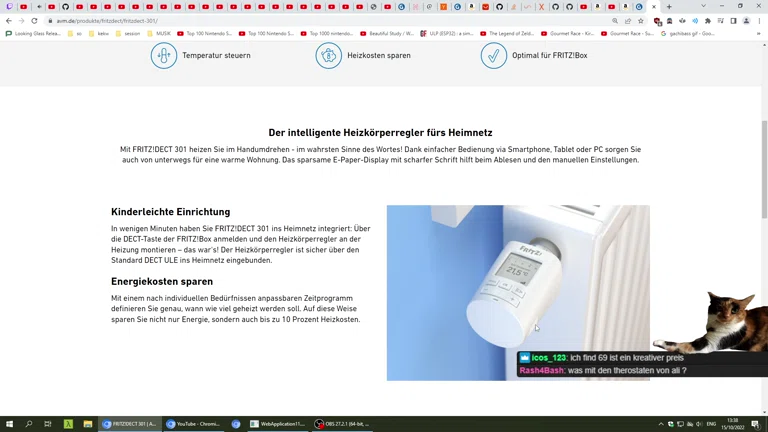Open ULP (ESP32) bookmark
Image resolution: width=768 pixels, height=432 pixels.
[446, 34]
